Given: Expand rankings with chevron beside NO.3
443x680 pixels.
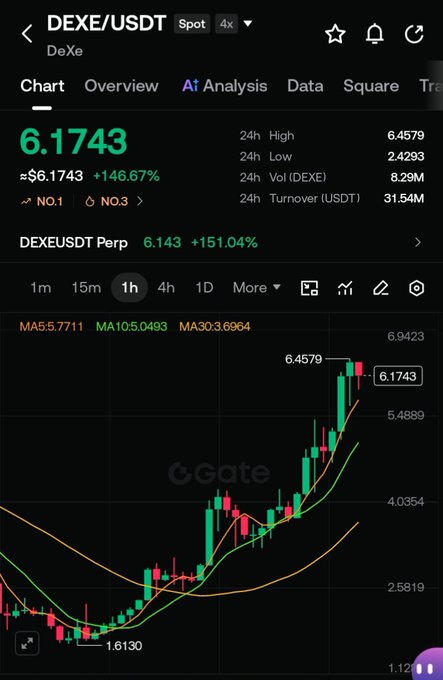Looking at the screenshot, I should tap(140, 201).
